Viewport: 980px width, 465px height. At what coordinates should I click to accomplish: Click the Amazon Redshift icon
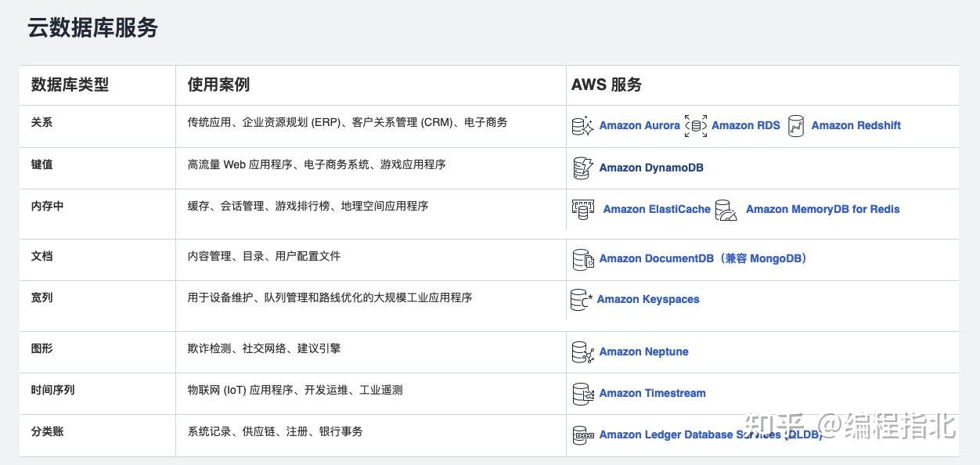point(796,126)
